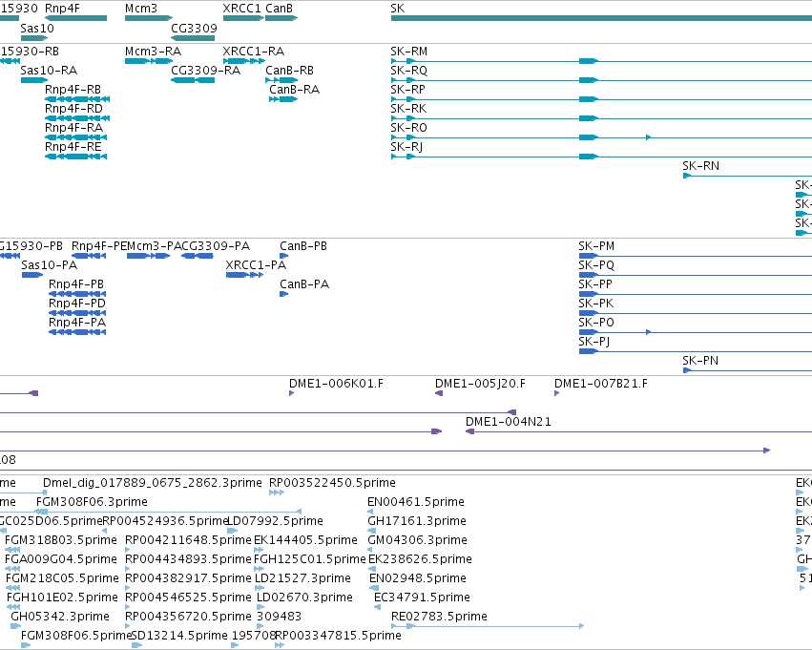Click transcript Rnp4F-RD
This screenshot has height=650, width=812.
click(x=77, y=118)
